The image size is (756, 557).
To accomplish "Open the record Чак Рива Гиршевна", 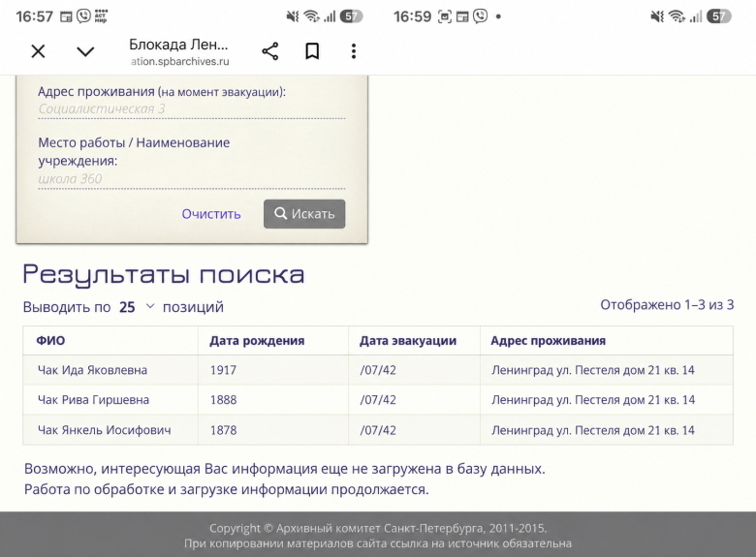I will pos(94,400).
